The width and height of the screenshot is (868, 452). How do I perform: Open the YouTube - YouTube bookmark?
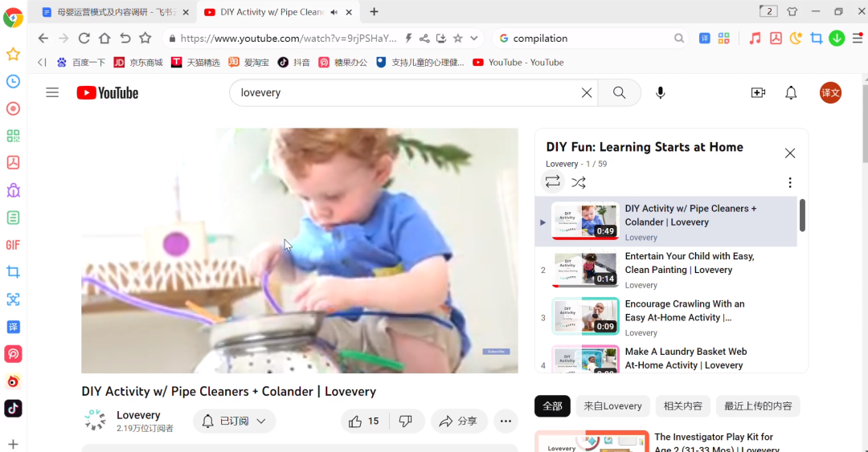point(518,63)
